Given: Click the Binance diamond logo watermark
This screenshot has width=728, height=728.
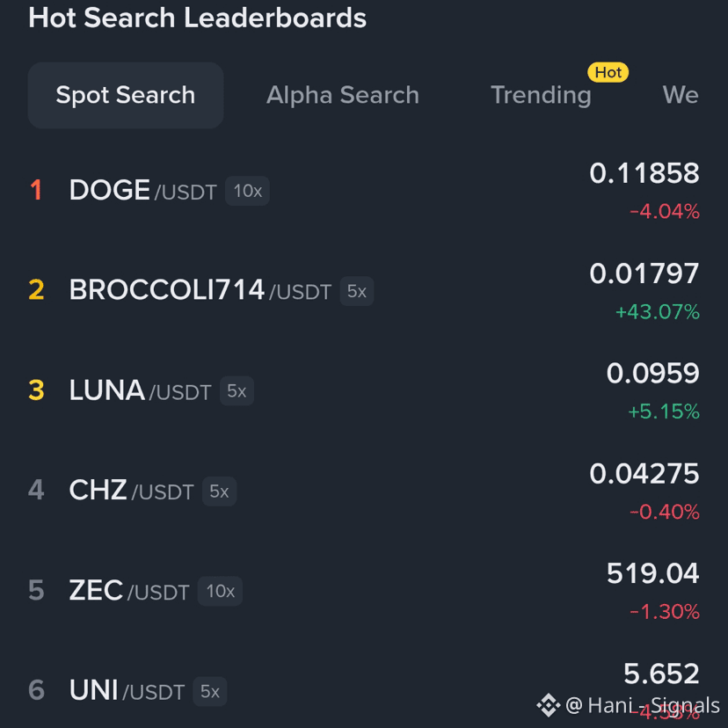Looking at the screenshot, I should point(549,705).
